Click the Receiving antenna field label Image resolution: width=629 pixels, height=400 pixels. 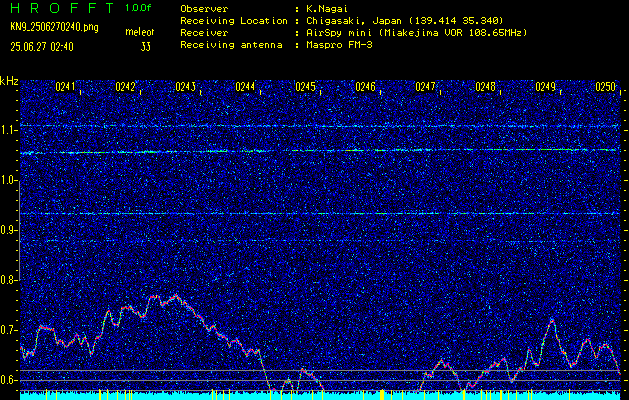coord(231,45)
